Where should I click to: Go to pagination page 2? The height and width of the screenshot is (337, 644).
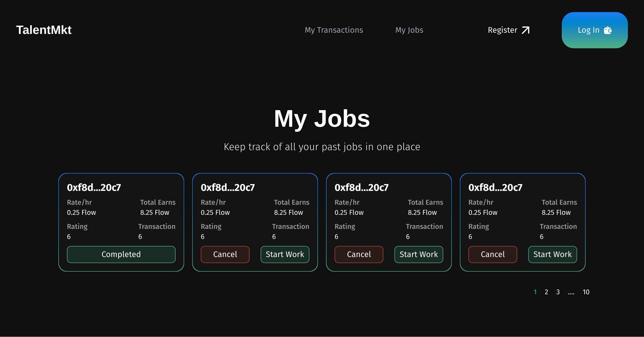[x=546, y=292]
